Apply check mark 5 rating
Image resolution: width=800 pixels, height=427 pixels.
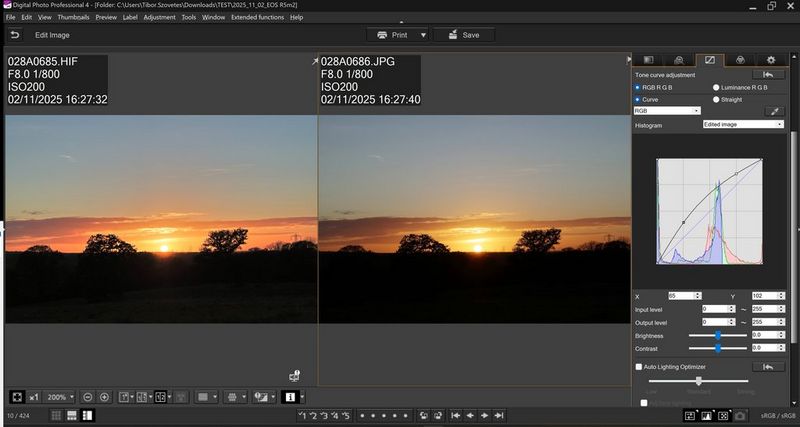346,416
